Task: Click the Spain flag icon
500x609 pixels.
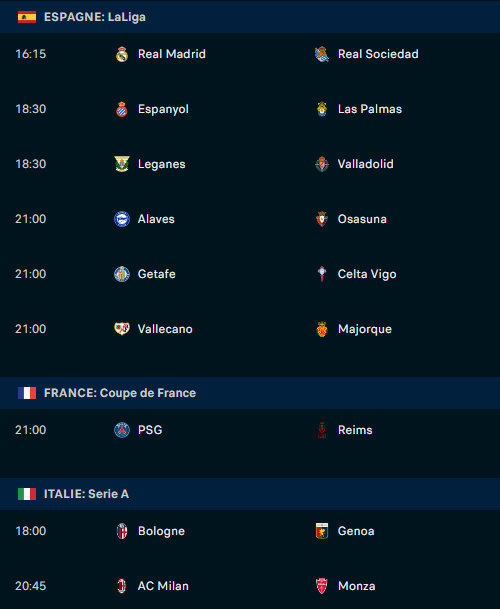Action: point(27,17)
